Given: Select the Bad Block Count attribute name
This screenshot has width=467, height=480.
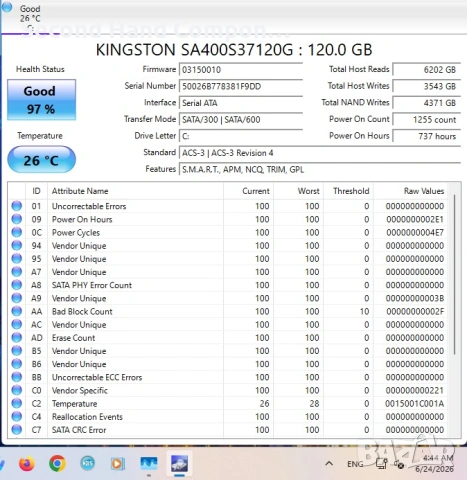Looking at the screenshot, I should coord(82,312).
